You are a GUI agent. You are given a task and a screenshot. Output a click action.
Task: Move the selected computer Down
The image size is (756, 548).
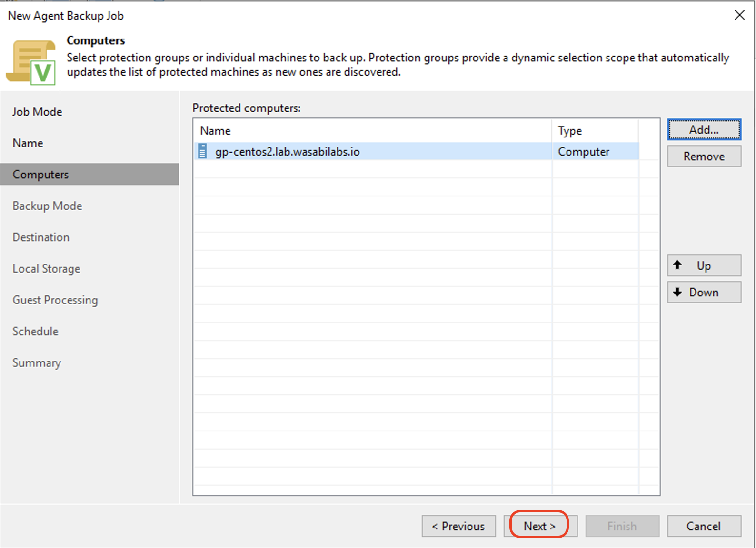704,292
